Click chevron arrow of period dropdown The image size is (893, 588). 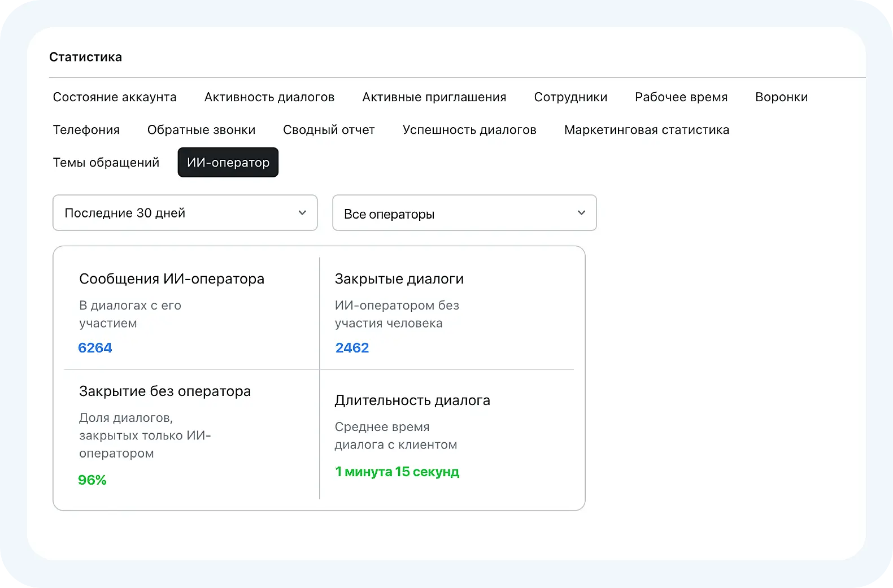pos(302,213)
